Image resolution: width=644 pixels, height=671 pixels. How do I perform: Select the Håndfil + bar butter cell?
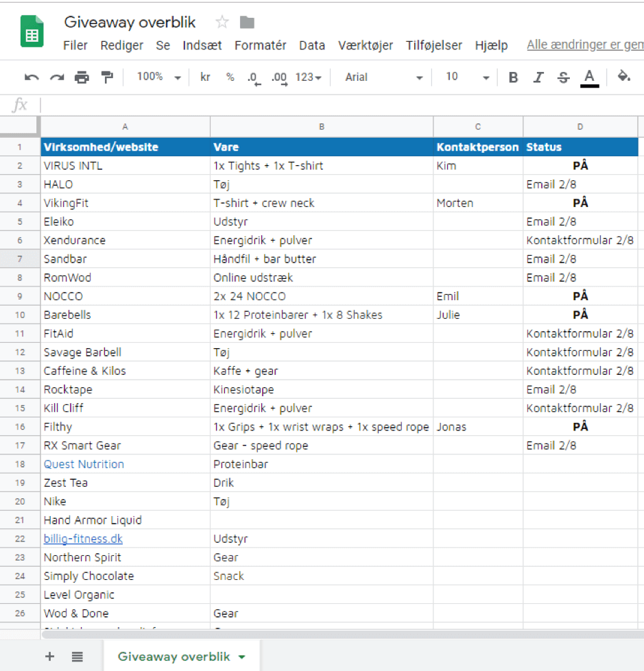point(322,259)
